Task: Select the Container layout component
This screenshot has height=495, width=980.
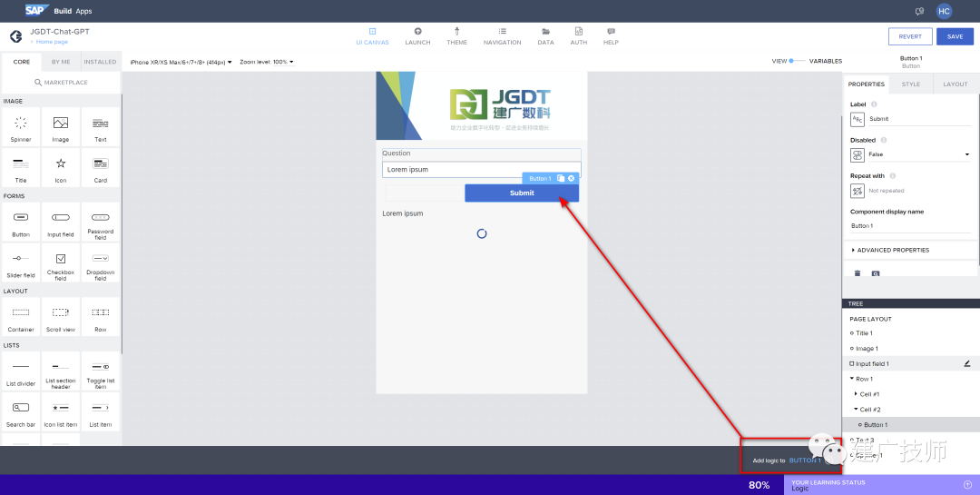Action: click(21, 317)
